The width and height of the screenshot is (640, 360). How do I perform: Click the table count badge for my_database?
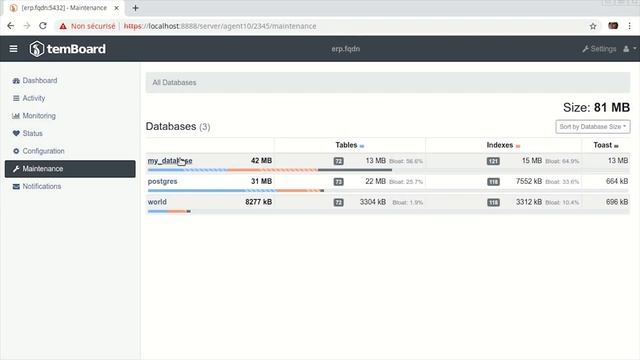click(338, 161)
